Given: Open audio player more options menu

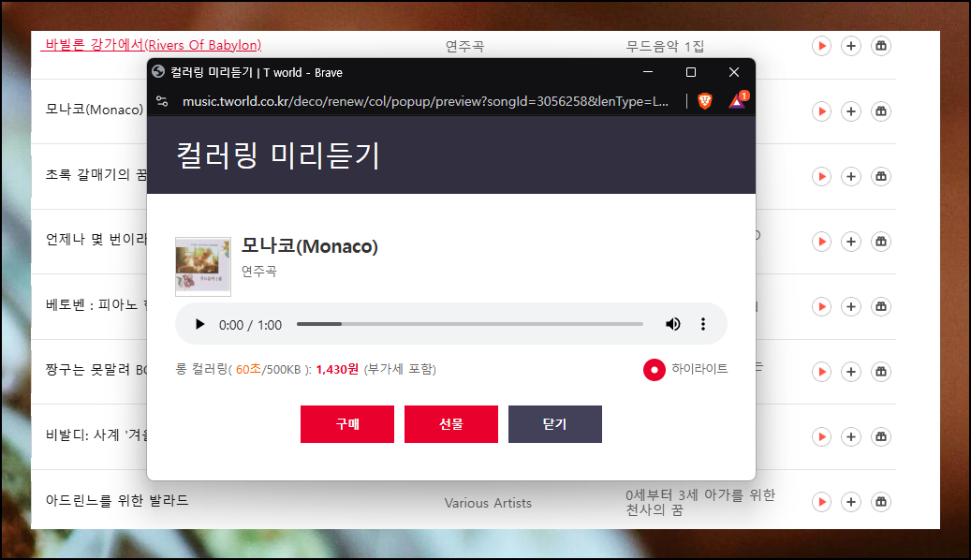Looking at the screenshot, I should click(703, 324).
